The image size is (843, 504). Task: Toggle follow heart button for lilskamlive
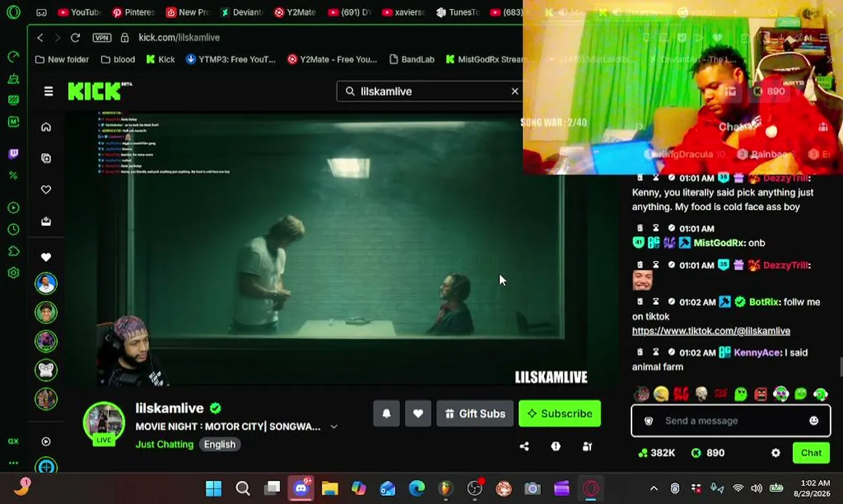coord(418,414)
